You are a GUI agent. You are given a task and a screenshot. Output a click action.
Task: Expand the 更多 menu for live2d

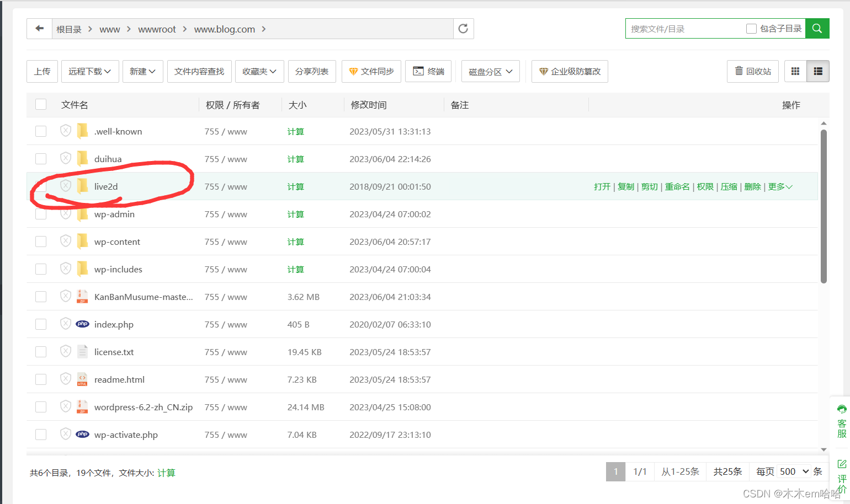point(780,187)
